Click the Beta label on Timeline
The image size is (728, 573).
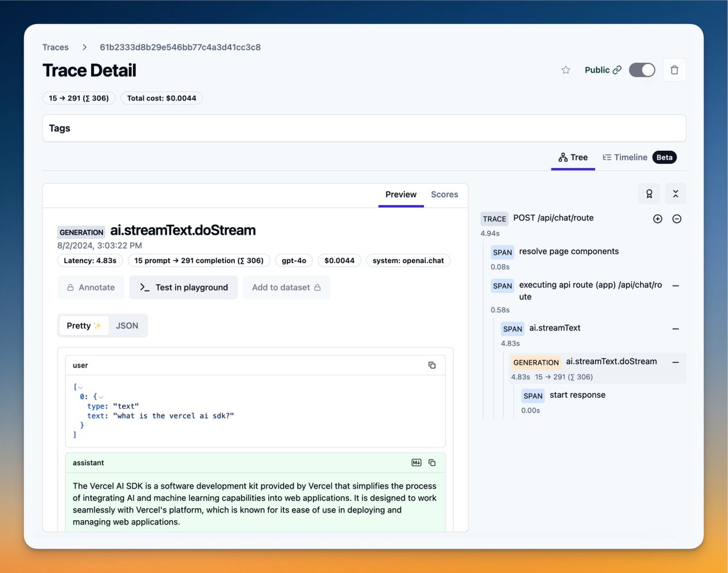click(x=664, y=157)
